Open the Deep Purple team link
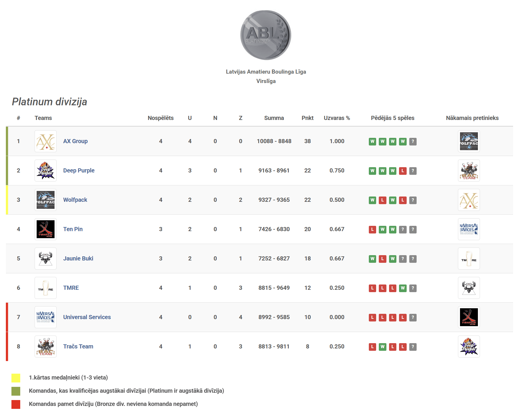This screenshot has width=516, height=420. [79, 170]
